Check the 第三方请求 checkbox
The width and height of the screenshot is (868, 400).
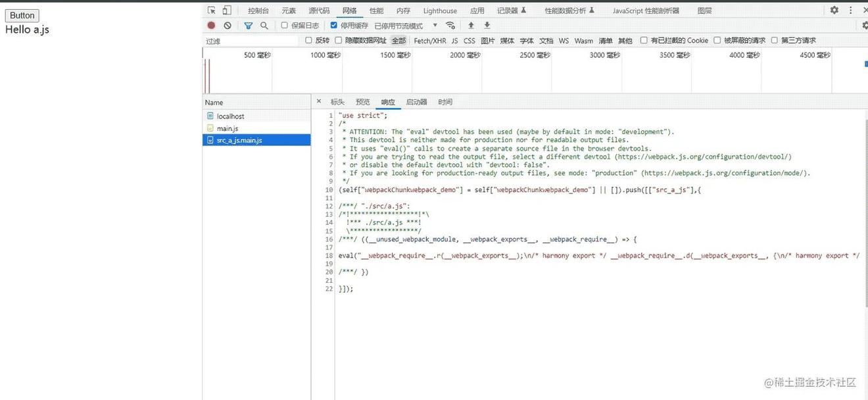775,40
